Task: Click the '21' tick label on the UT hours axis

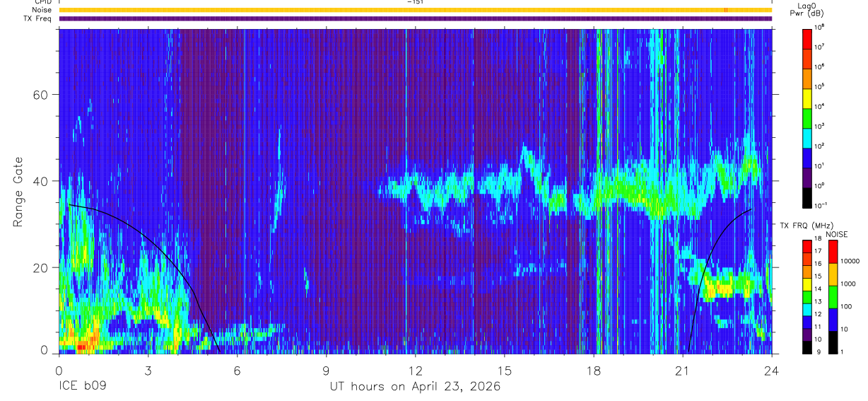Action: click(682, 370)
